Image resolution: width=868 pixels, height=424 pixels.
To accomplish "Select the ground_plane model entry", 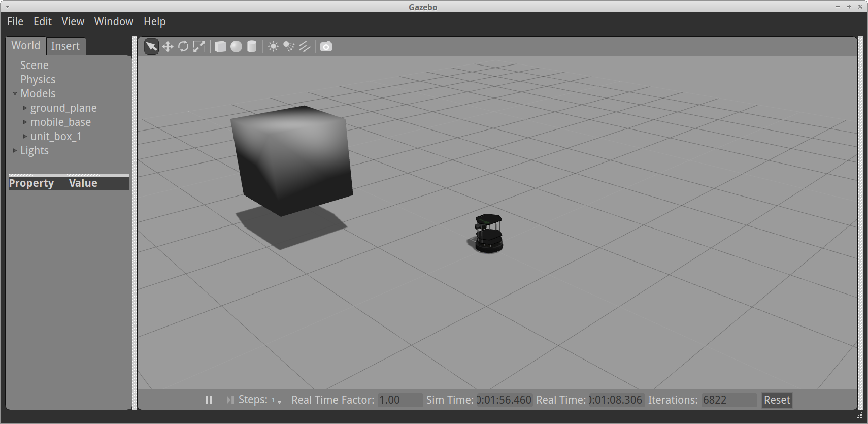I will 63,108.
